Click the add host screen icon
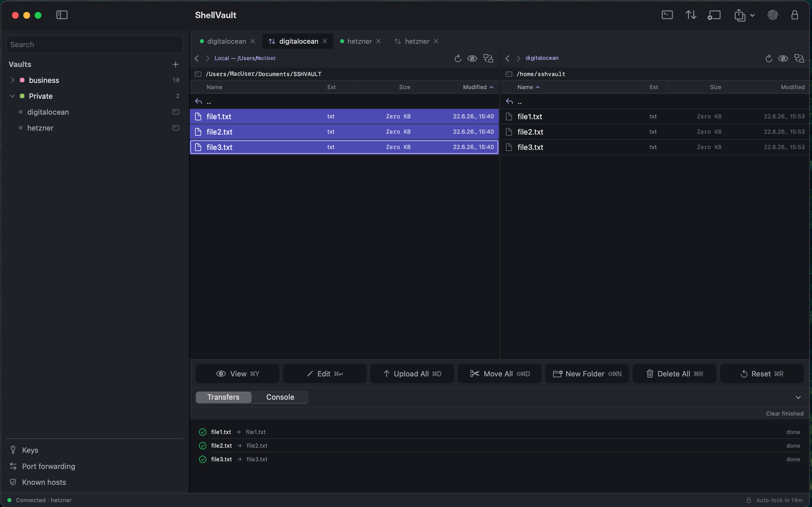Image resolution: width=812 pixels, height=507 pixels. point(714,15)
